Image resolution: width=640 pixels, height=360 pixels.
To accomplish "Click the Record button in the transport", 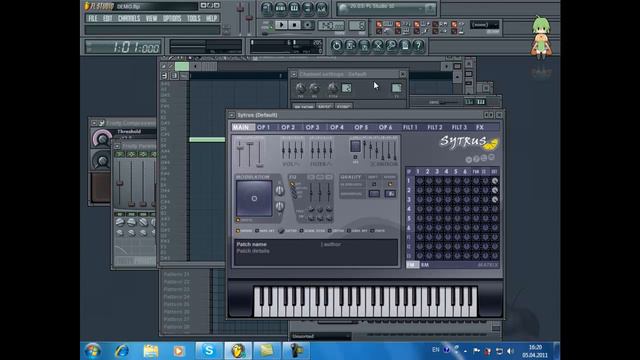I will 308,25.
